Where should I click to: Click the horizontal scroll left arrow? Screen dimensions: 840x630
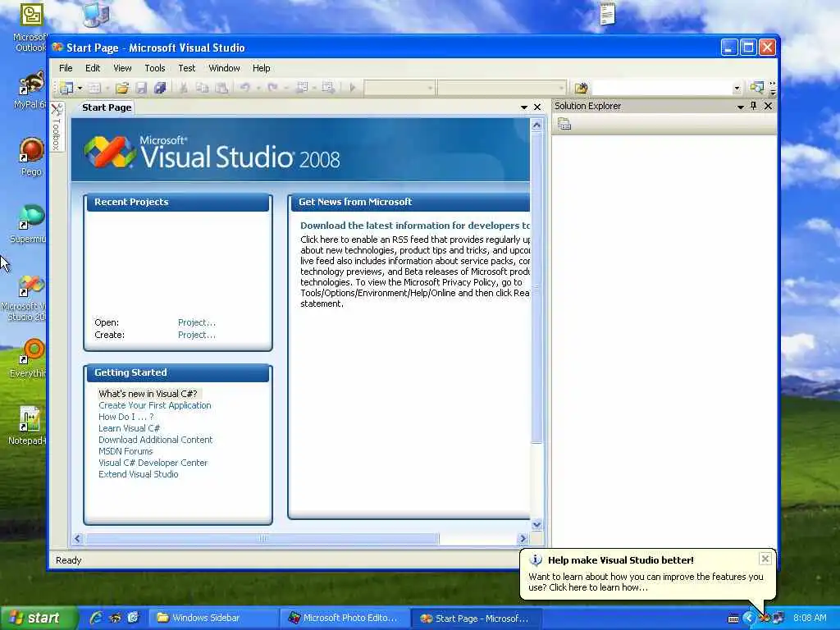(78, 538)
